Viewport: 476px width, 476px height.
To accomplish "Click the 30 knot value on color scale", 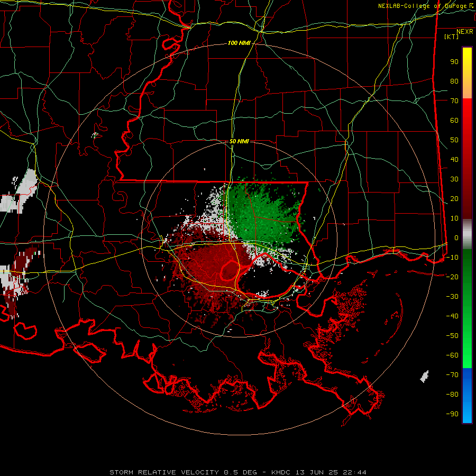I will (x=454, y=179).
